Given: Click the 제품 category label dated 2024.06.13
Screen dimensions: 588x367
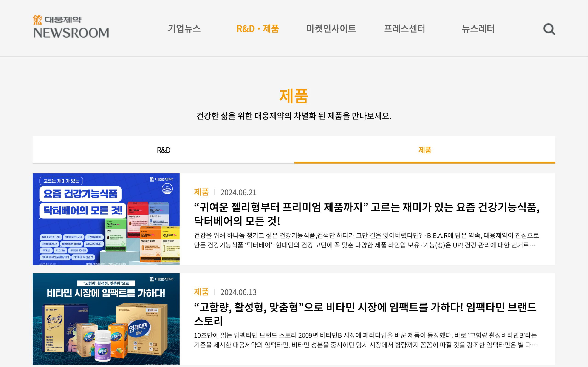Looking at the screenshot, I should pos(201,292).
